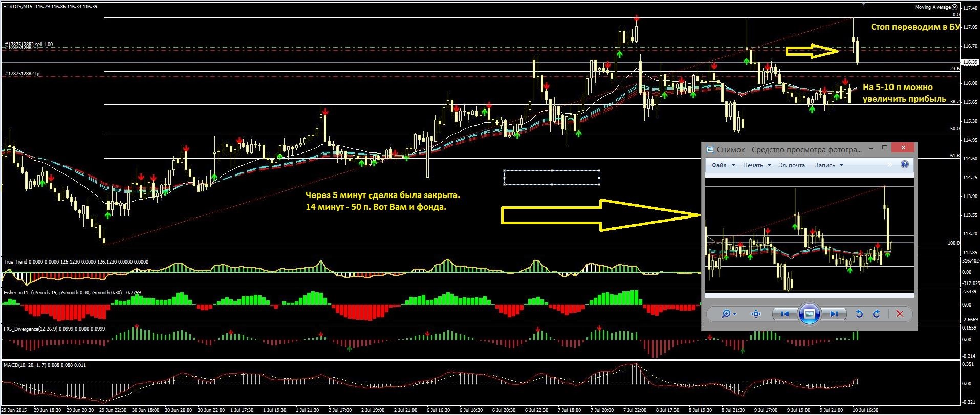Click price scale value 114.25
This screenshot has height=415, width=980.
click(970, 178)
